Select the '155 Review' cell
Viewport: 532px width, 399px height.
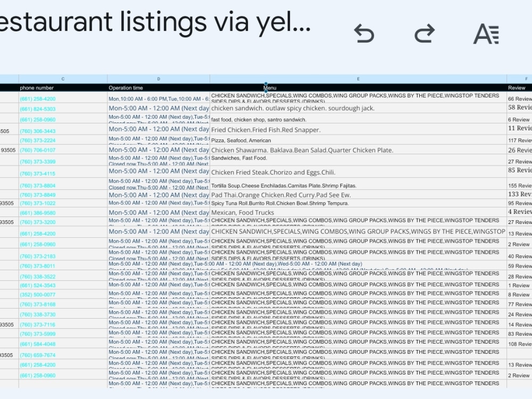point(519,184)
